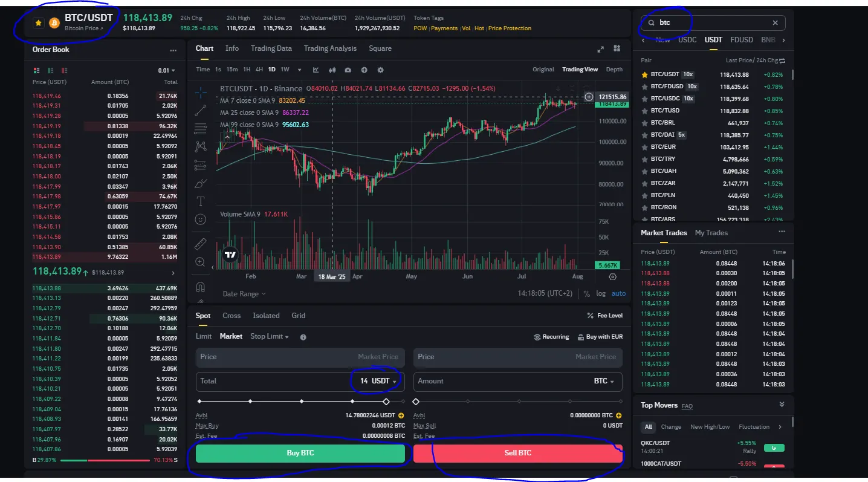Open the Order Book more options menu
Screen dimensions: 868x482
[x=173, y=50]
